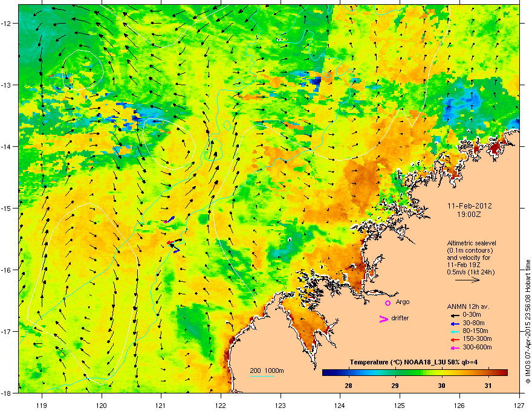The width and height of the screenshot is (532, 411).
Task: Click the '-15' latitude axis label
Action: click(6, 208)
